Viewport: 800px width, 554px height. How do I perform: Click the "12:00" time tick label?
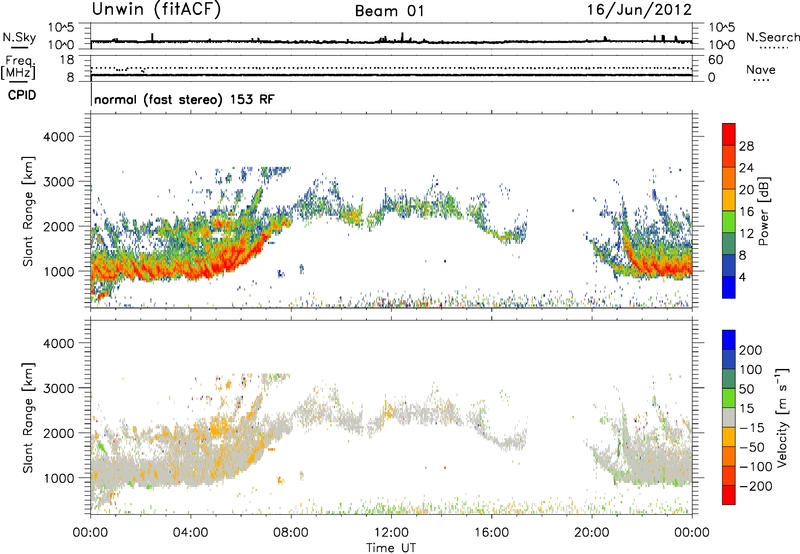pyautogui.click(x=391, y=533)
